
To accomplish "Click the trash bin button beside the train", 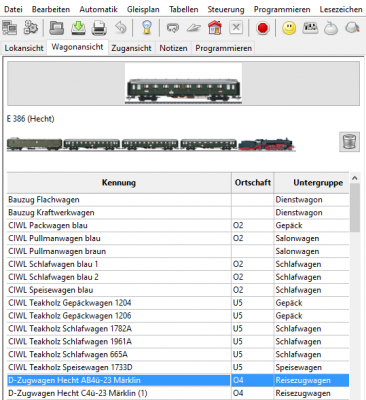I will (349, 142).
